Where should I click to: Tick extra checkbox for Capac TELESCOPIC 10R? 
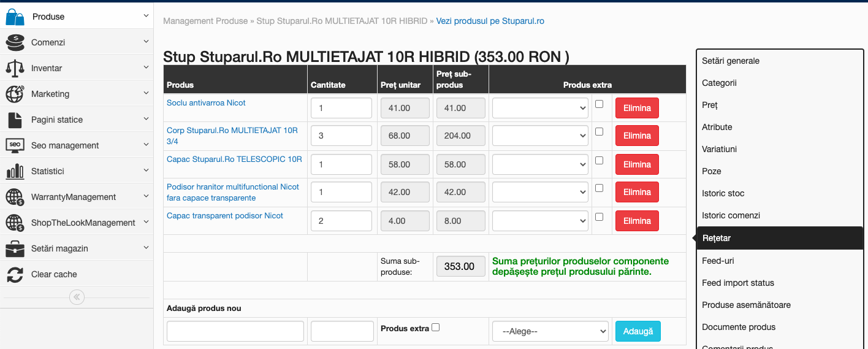[x=599, y=160]
